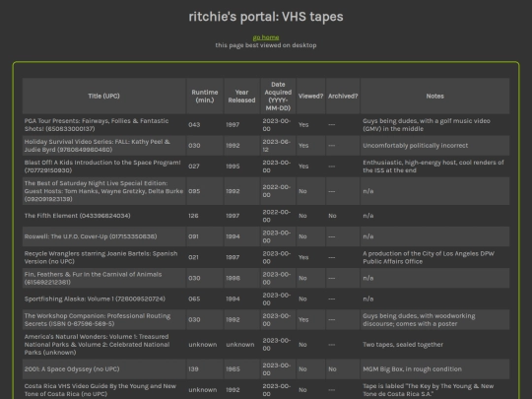Viewport: 532px width, 399px height.
Task: Click year '1986' in Fin, Feathers row
Action: [233, 278]
